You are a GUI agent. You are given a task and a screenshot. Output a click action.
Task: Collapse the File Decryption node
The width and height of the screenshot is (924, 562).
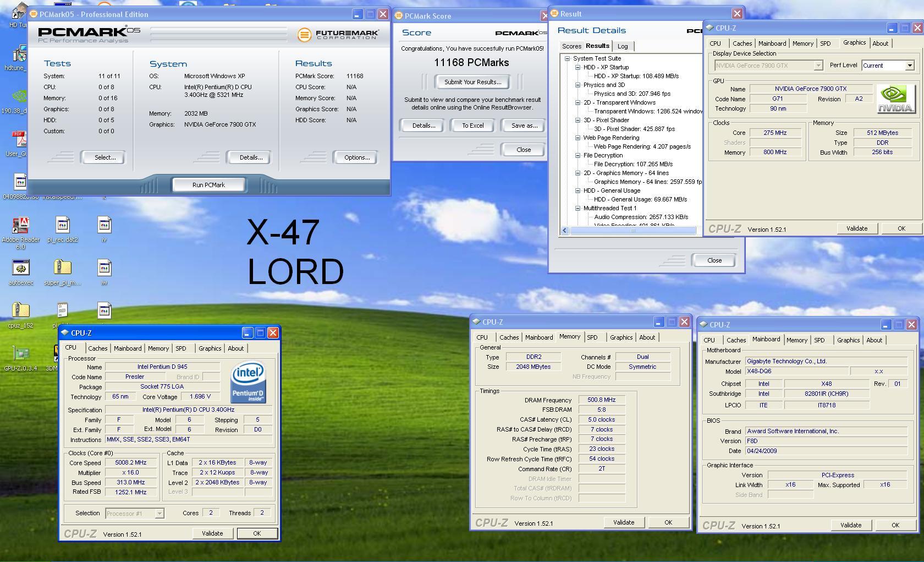[577, 155]
